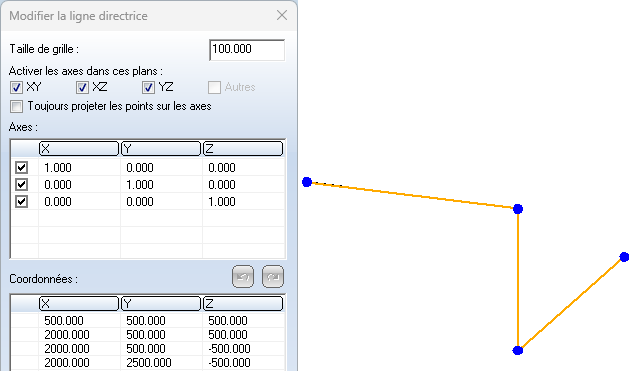
Task: Toggle the XZ plane checkbox
Action: click(82, 87)
